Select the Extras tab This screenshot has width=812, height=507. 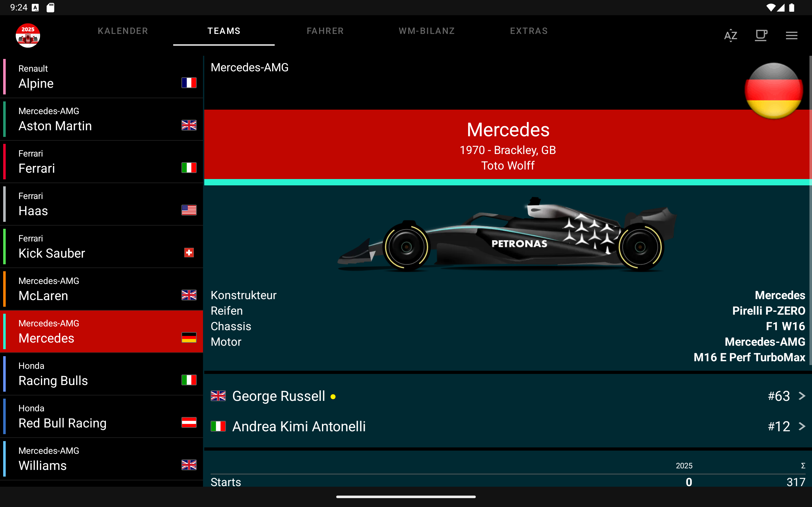[529, 31]
